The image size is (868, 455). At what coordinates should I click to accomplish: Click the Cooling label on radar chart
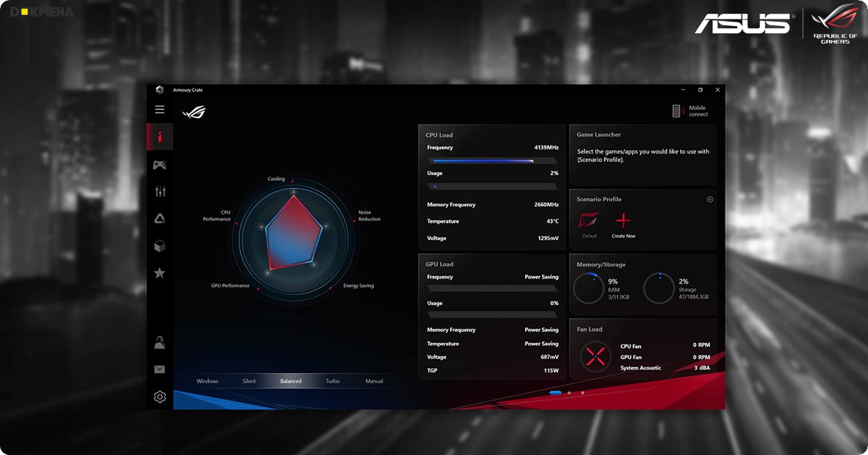click(276, 179)
